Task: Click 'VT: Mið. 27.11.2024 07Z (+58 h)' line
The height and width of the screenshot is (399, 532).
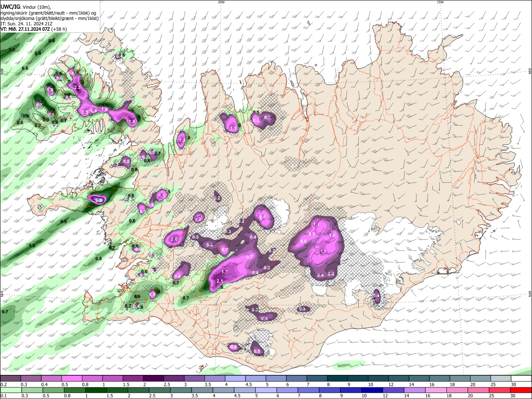Action: point(34,29)
